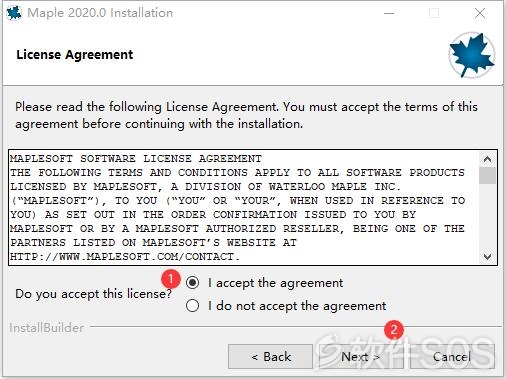Click the Maple logo in the header
506x379 pixels.
click(471, 55)
